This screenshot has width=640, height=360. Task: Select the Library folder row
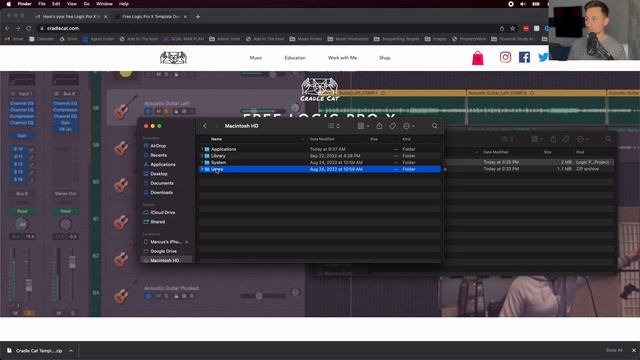(x=320, y=156)
